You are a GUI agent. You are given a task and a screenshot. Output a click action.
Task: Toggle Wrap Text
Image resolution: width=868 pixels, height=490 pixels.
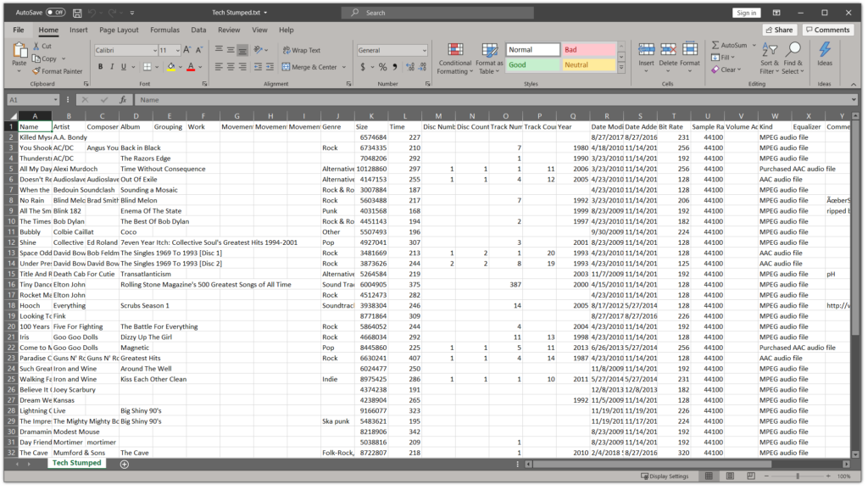pos(302,50)
